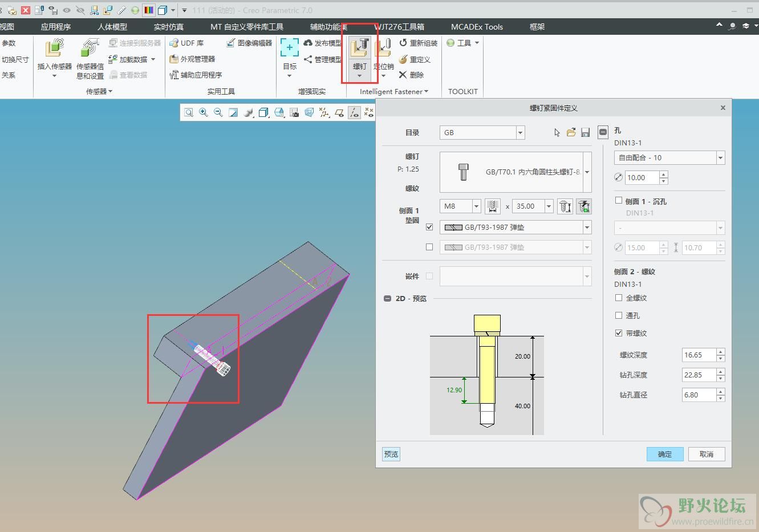The width and height of the screenshot is (759, 532).
Task: Click the 取消 cancel button
Action: click(x=707, y=454)
